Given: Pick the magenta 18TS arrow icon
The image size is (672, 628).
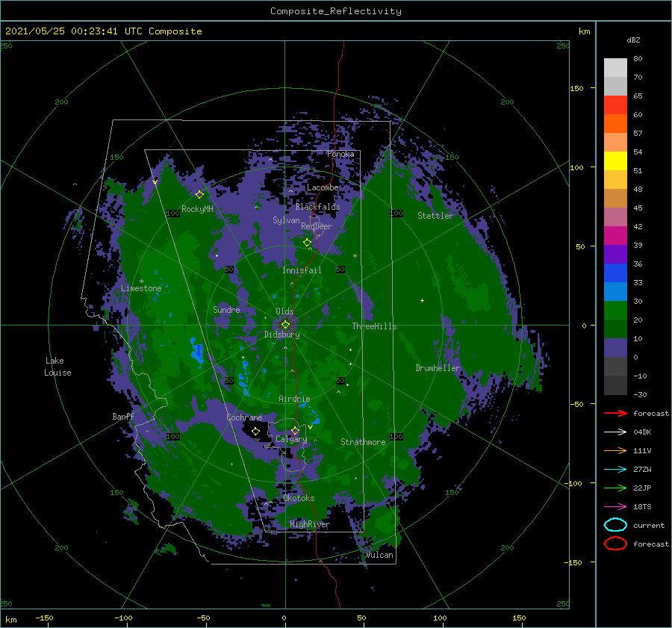Looking at the screenshot, I should click(615, 507).
